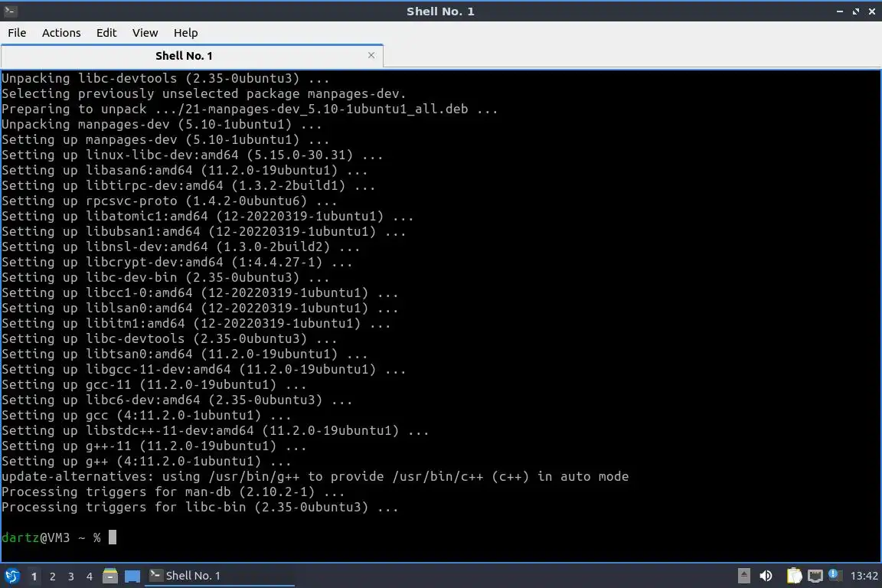
Task: Click the 'Setting up libcrypt-dev:amd64' line
Action: 177,262
